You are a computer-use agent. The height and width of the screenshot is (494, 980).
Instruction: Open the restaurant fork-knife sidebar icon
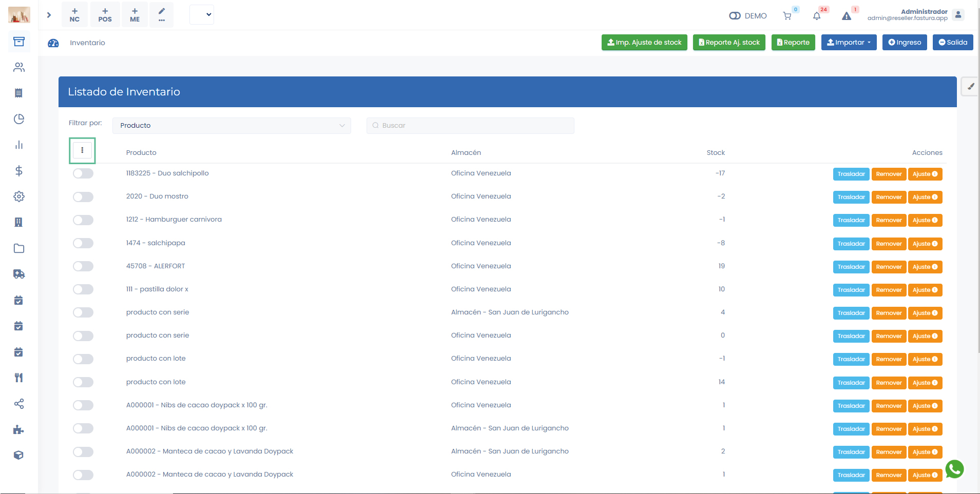pos(19,378)
